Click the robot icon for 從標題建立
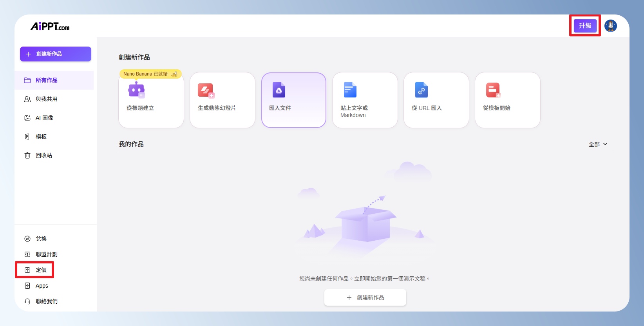The width and height of the screenshot is (644, 326). (136, 90)
